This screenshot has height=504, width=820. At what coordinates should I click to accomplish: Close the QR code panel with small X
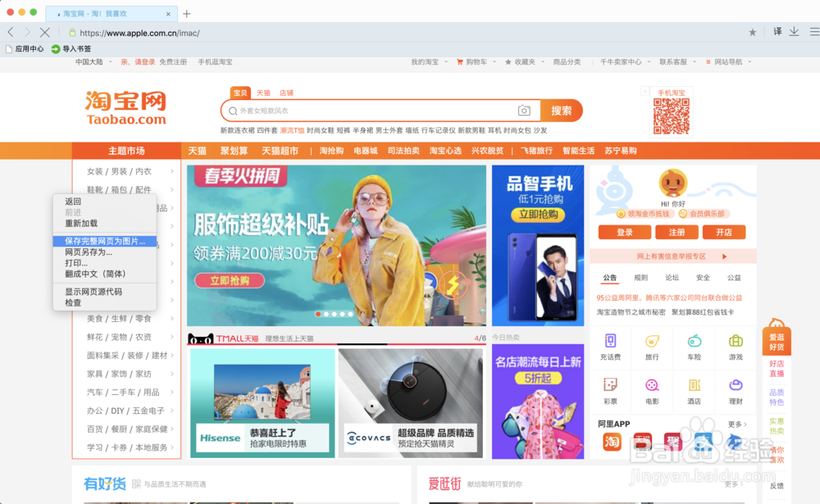click(645, 92)
